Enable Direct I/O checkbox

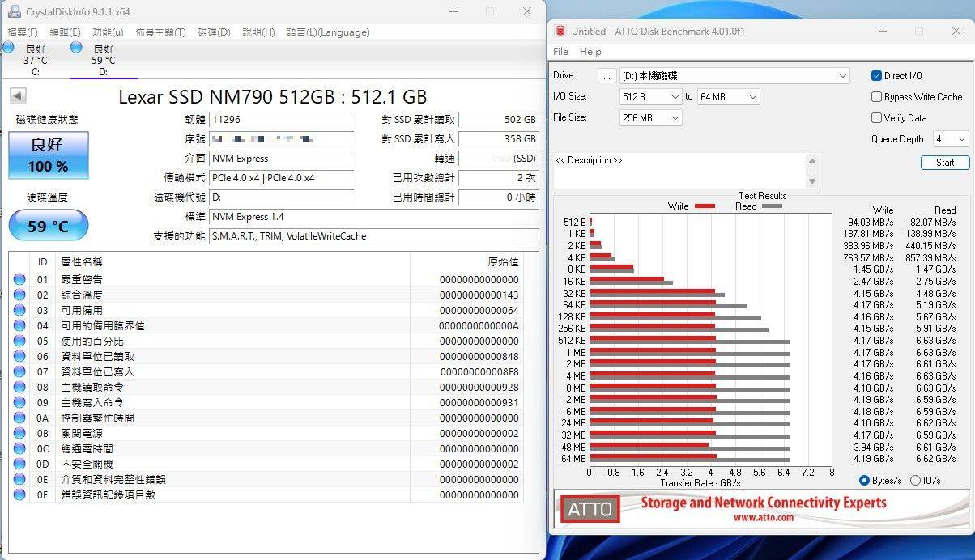tap(876, 76)
